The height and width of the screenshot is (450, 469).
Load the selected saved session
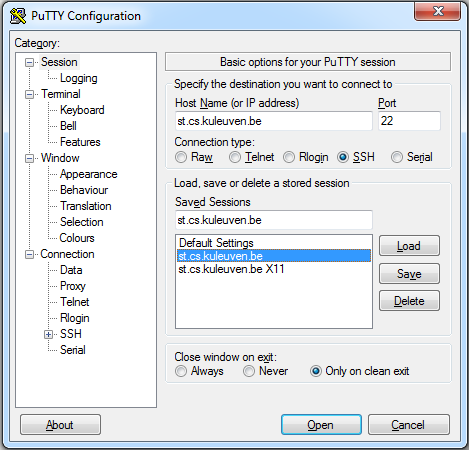[x=409, y=246]
